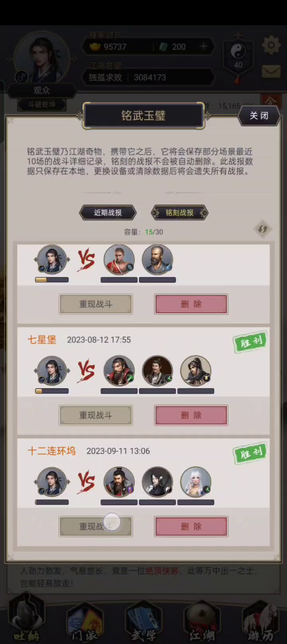Screen dimensions: 287x644
Task: Click the refresh arrows diamond icon
Action: tap(263, 229)
